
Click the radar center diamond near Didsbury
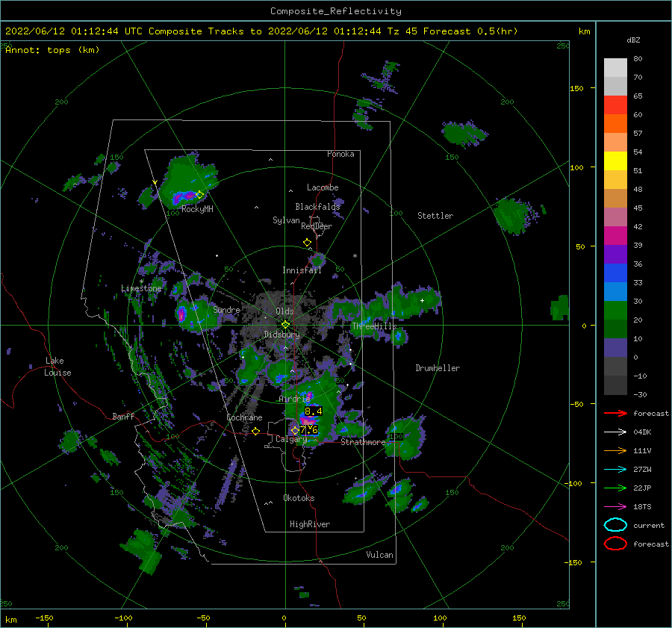click(285, 325)
